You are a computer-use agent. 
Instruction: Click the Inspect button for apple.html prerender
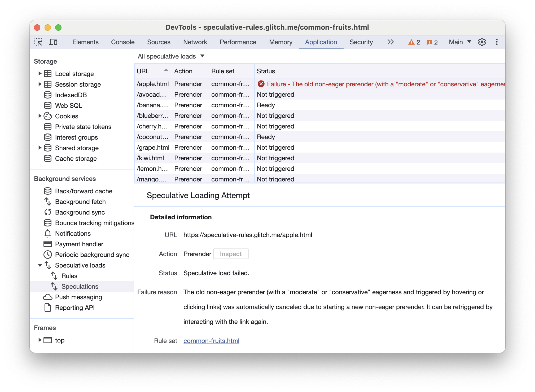coord(231,253)
